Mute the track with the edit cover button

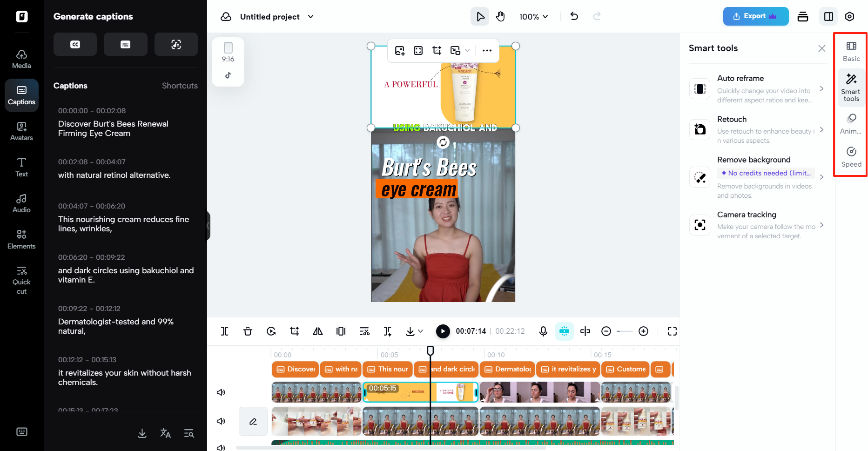click(x=221, y=421)
